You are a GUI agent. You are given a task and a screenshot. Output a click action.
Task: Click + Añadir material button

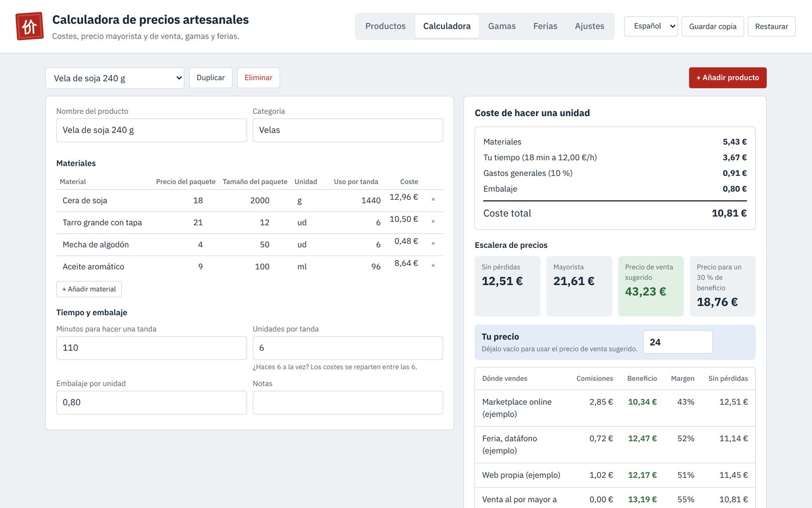(89, 289)
